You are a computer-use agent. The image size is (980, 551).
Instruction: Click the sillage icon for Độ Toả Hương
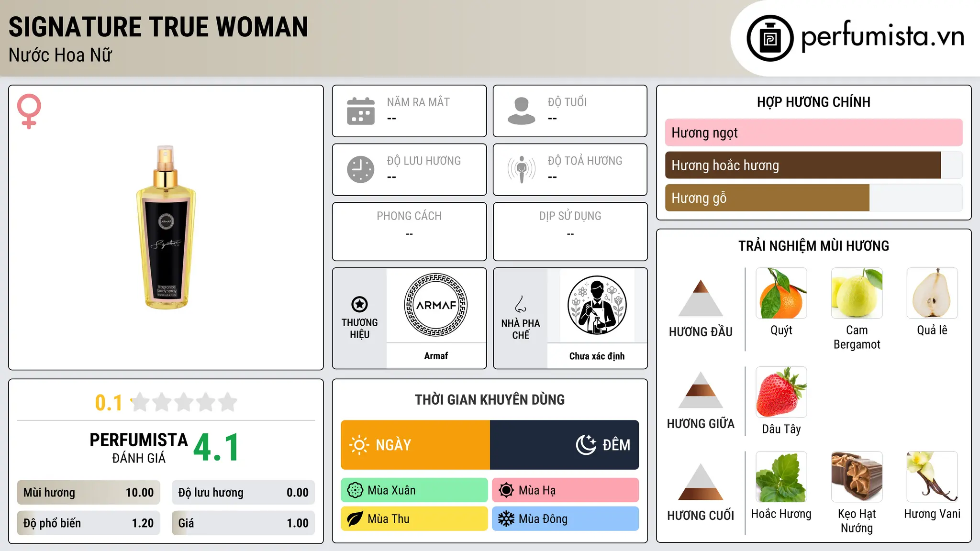521,169
